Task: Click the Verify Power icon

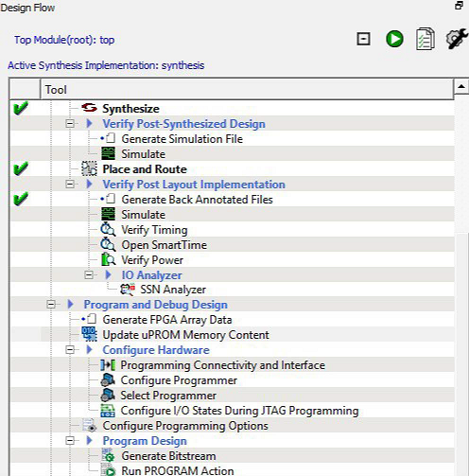Action: click(108, 259)
